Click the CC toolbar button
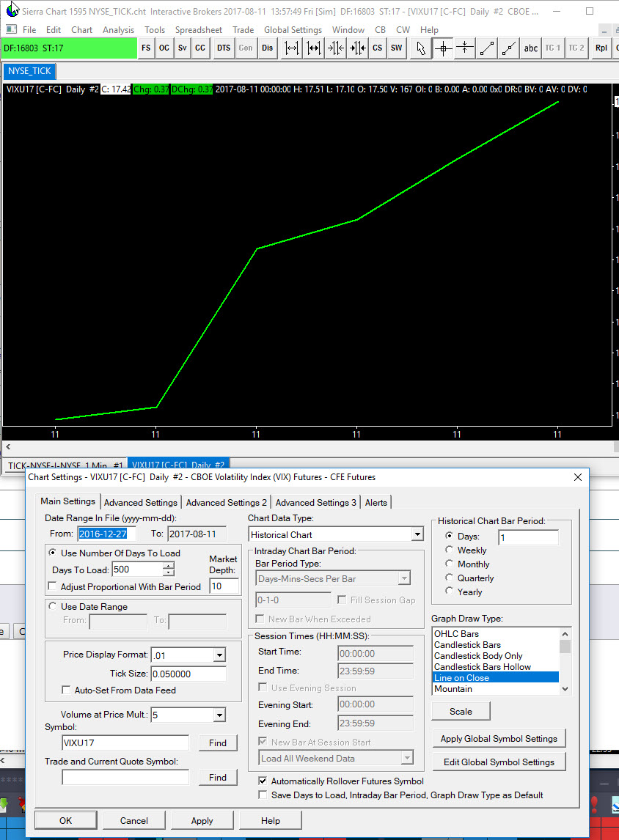Image resolution: width=619 pixels, height=840 pixels. [200, 48]
